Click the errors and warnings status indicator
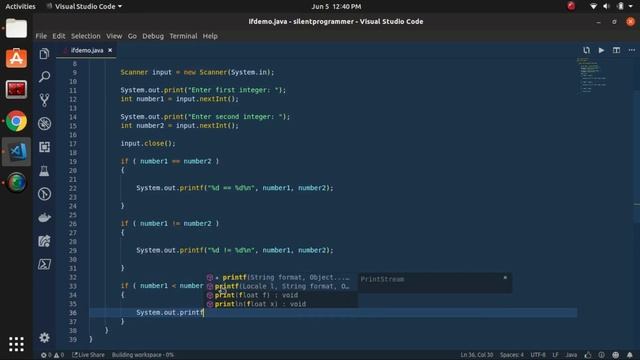This screenshot has height=360, width=640. 52,355
